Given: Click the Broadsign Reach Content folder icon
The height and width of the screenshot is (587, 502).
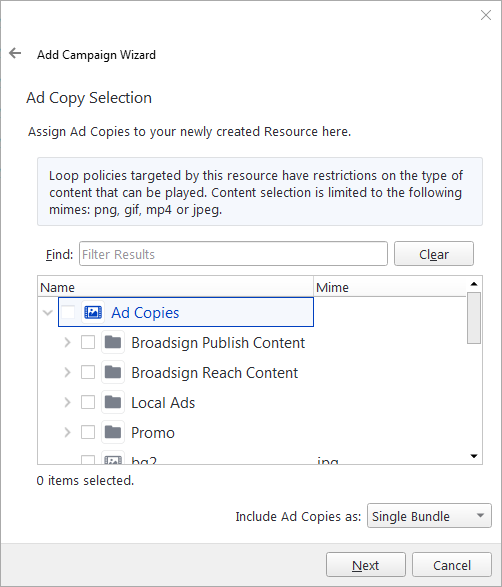Looking at the screenshot, I should click(x=113, y=372).
